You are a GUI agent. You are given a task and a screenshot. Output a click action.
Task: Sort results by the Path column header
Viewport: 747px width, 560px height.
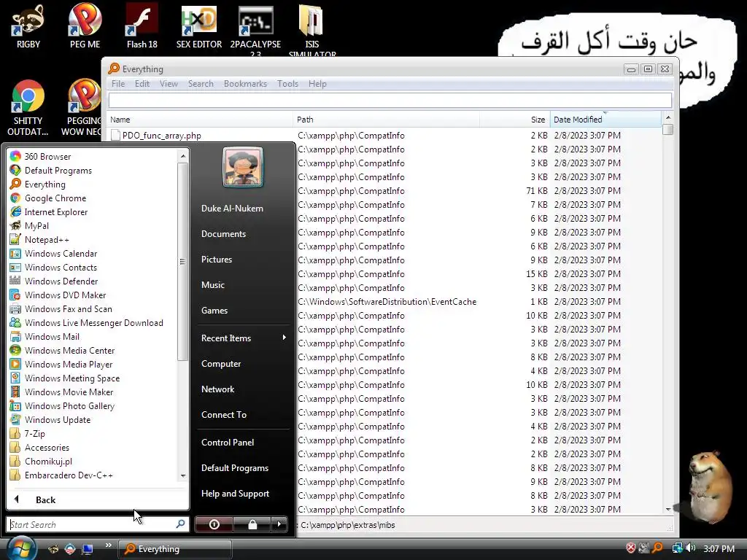[387, 120]
